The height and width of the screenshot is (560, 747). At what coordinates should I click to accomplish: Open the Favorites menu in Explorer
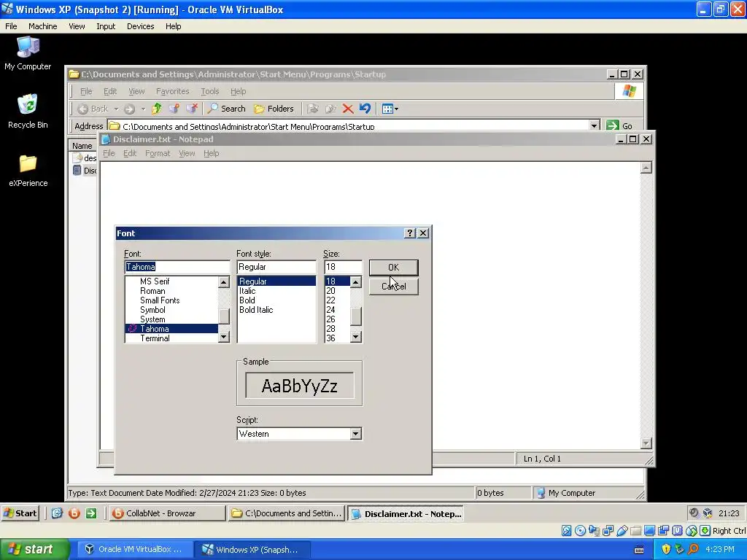pyautogui.click(x=172, y=91)
